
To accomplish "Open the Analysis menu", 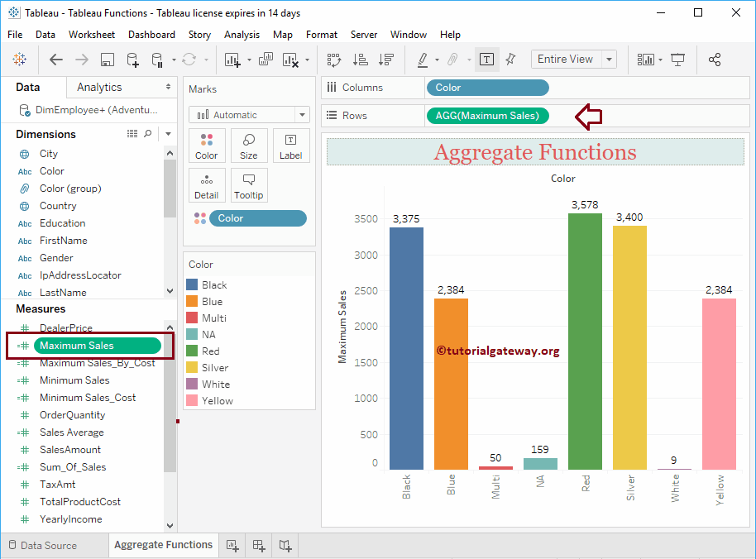I will 242,35.
